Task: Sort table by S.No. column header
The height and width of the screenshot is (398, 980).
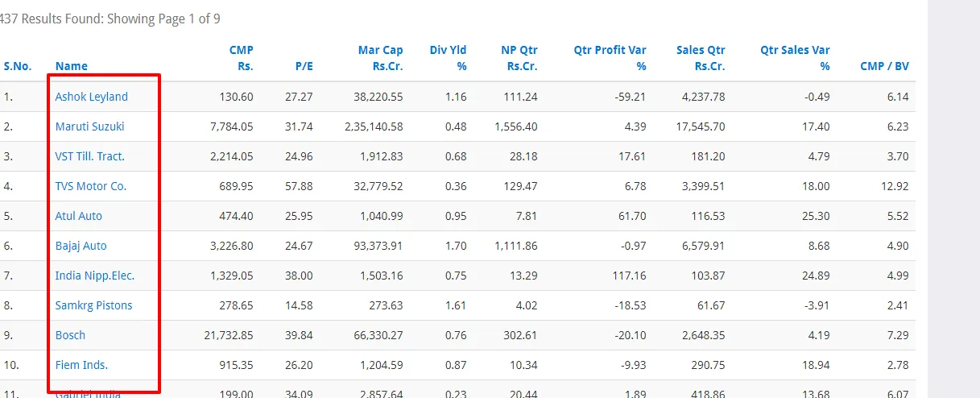Action: tap(18, 66)
